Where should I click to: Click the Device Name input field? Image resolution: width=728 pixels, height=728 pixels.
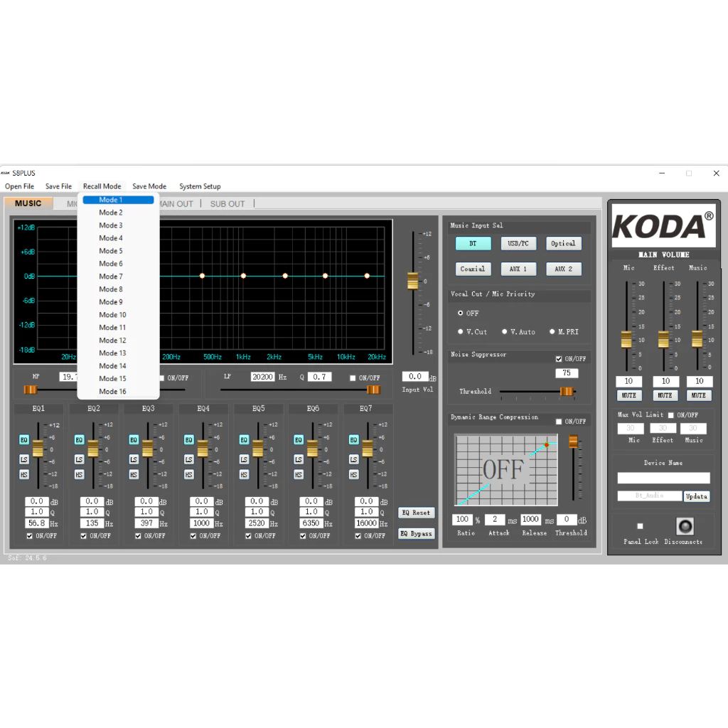click(663, 478)
